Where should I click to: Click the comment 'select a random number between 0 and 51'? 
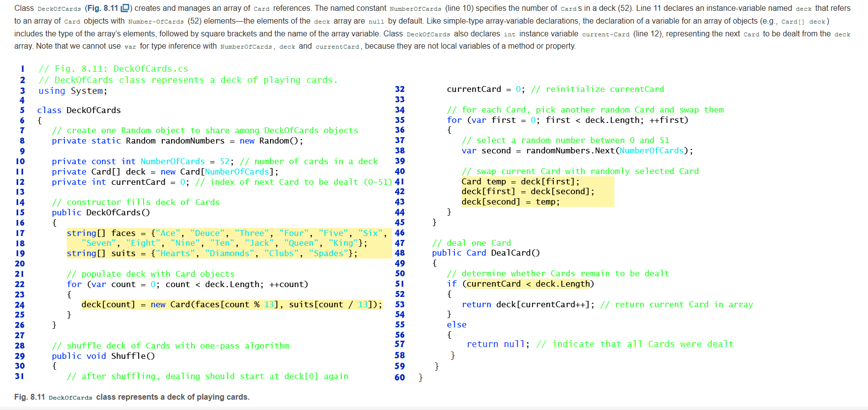(565, 140)
